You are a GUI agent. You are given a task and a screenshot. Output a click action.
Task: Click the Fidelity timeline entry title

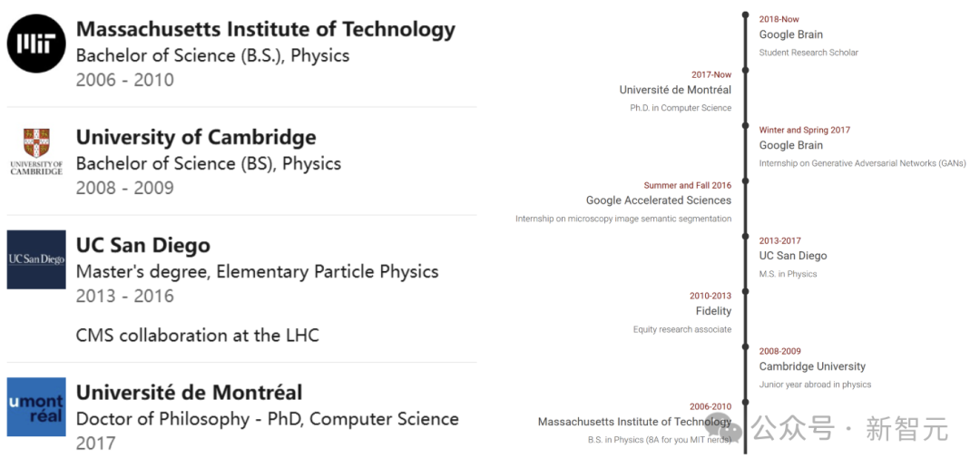tap(713, 311)
